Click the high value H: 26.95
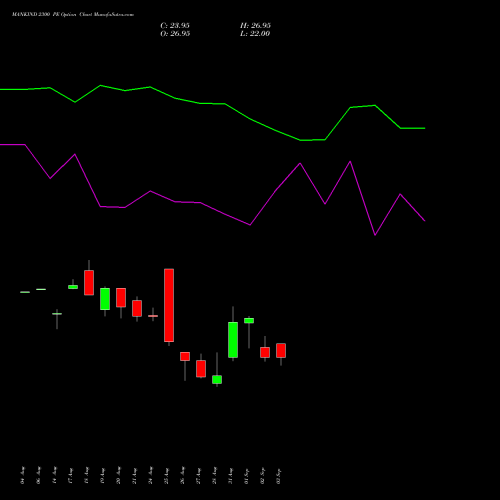 255,26
